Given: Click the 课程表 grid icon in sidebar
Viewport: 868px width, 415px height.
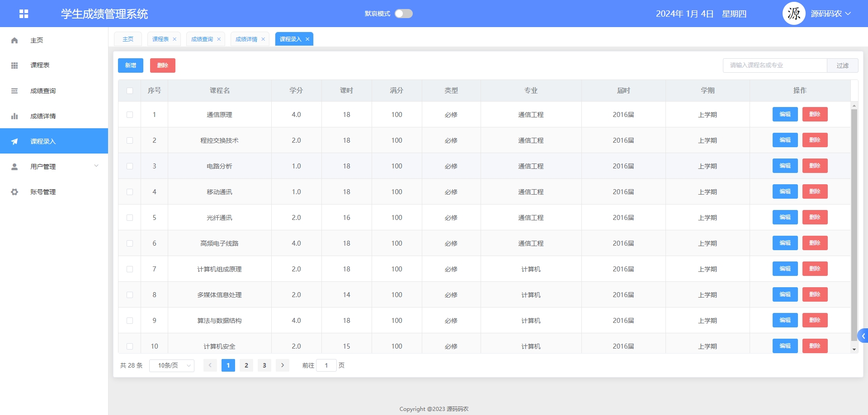Looking at the screenshot, I should click(x=14, y=65).
